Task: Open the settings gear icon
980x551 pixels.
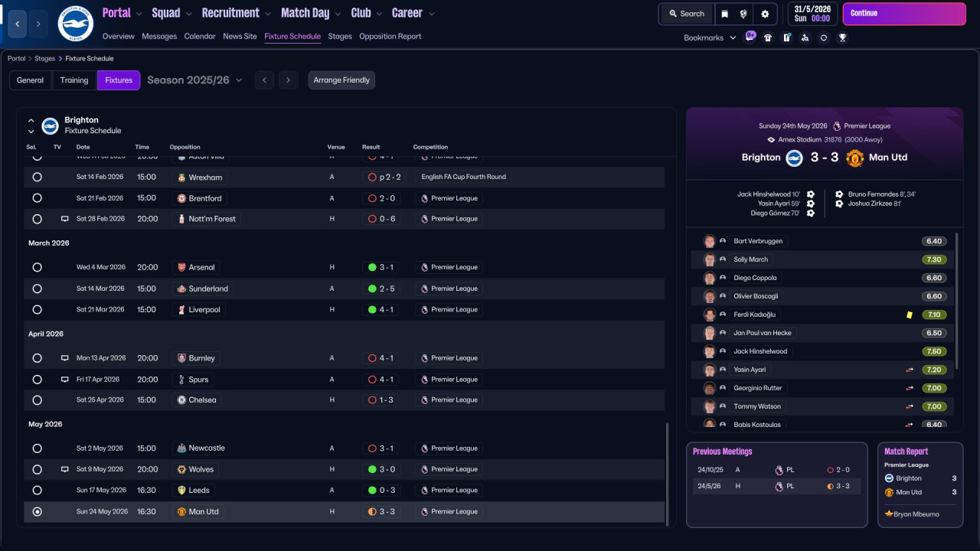Action: click(x=765, y=14)
